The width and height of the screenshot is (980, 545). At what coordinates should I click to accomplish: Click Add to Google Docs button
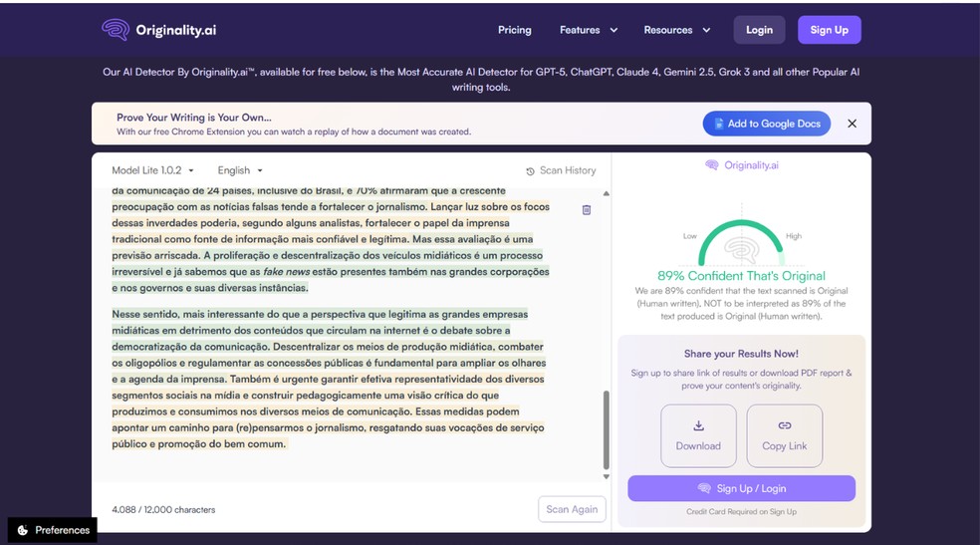766,124
